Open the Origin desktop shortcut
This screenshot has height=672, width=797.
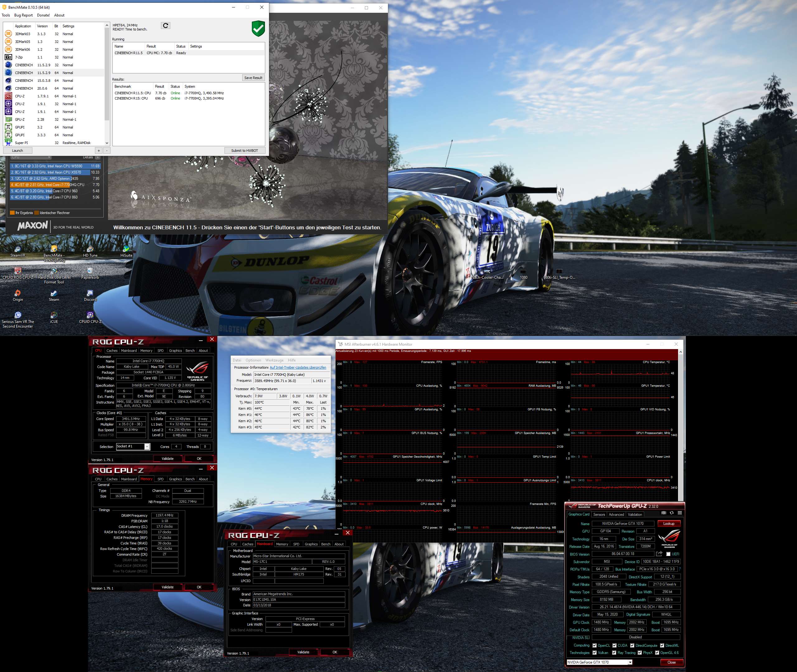pos(17,296)
